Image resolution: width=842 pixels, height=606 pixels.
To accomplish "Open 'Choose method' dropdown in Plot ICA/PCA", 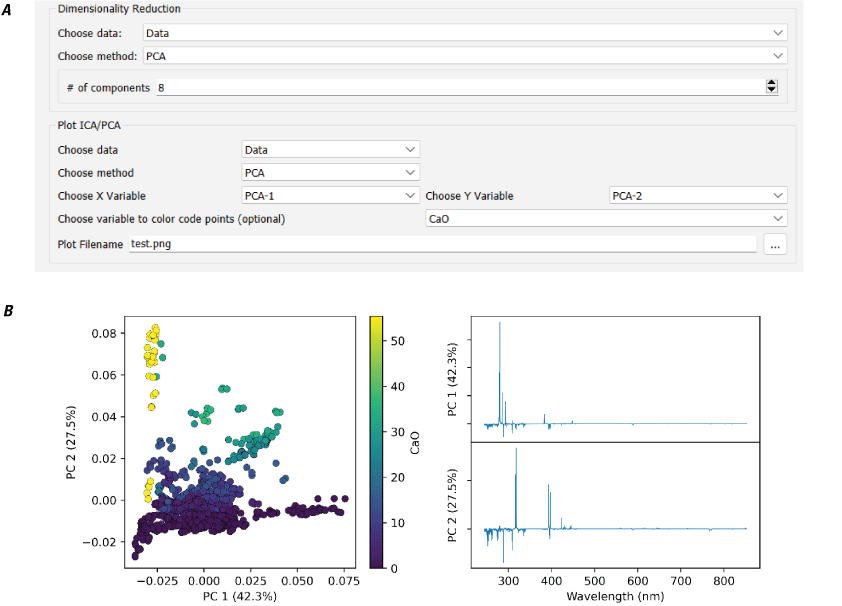I will tap(330, 173).
